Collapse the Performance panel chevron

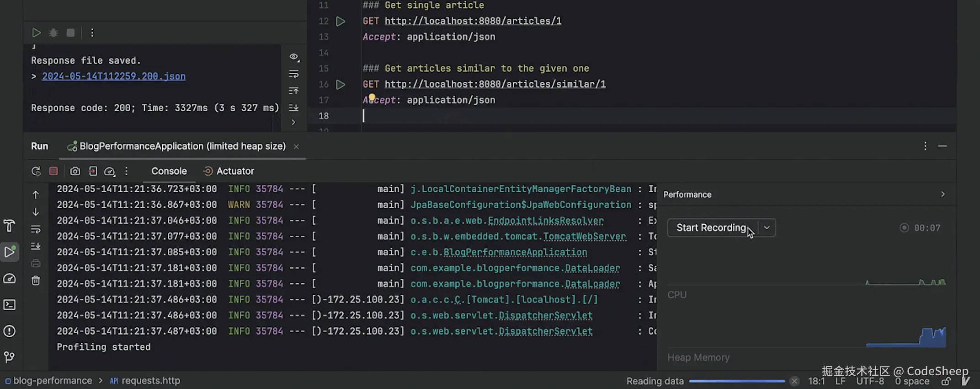pos(943,194)
